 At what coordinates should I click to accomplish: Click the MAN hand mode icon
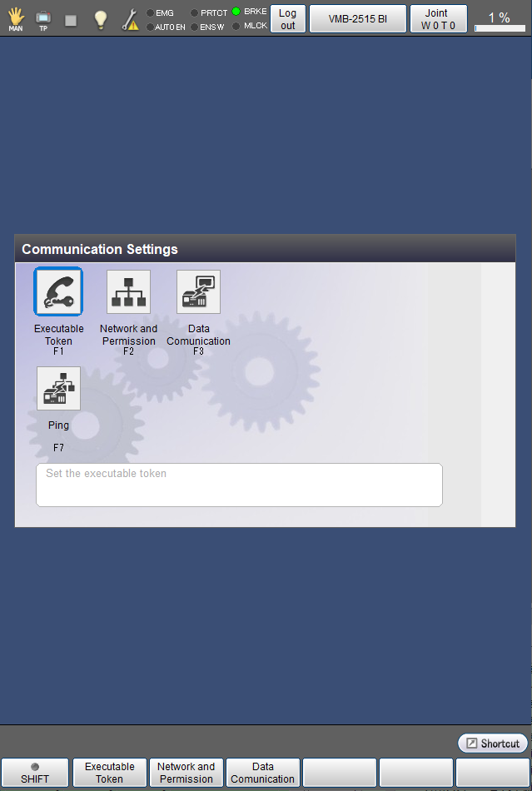tap(16, 19)
